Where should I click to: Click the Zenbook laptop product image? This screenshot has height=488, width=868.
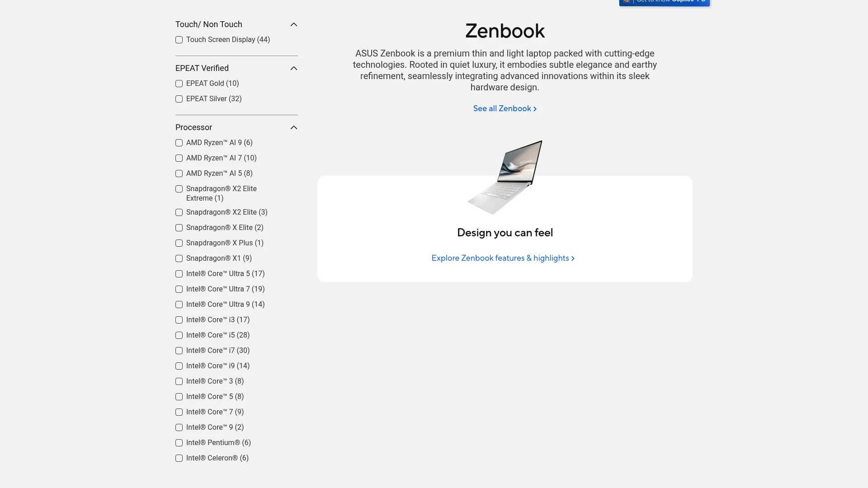click(505, 177)
